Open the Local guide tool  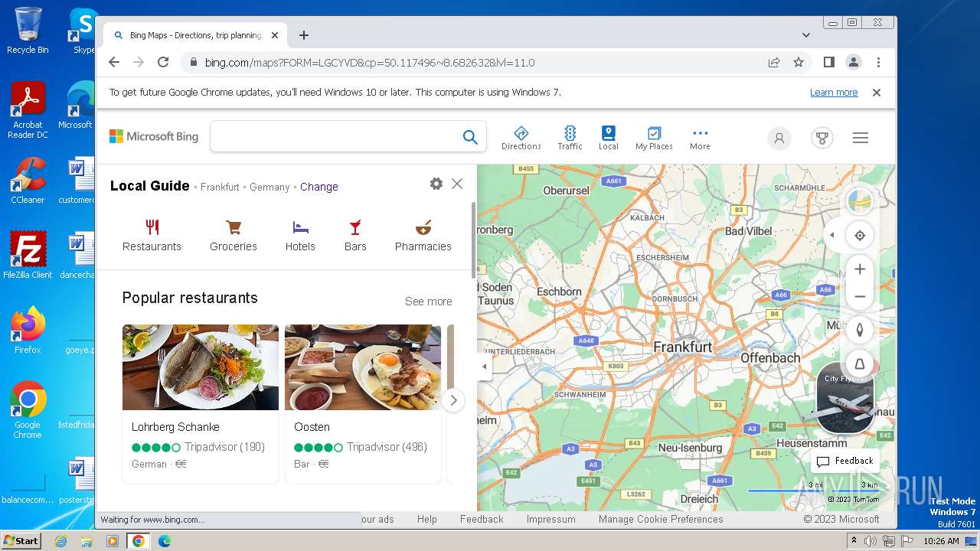click(x=608, y=138)
